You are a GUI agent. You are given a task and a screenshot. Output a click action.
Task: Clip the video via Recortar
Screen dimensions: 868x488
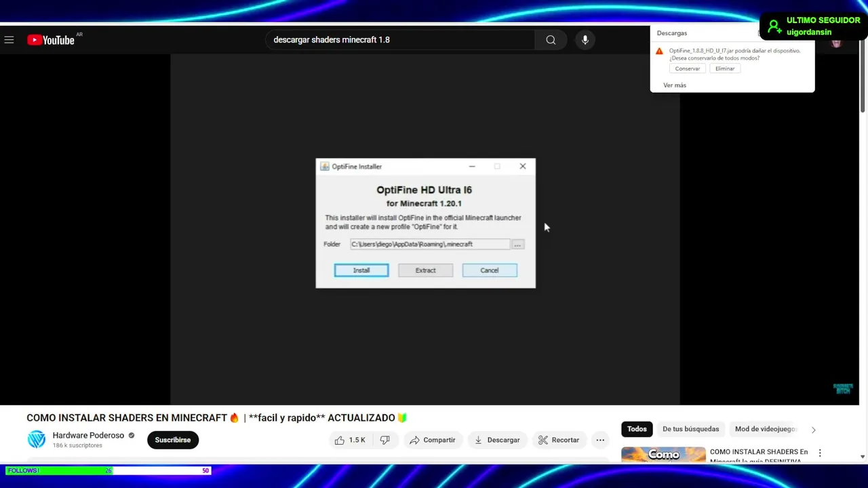click(559, 440)
